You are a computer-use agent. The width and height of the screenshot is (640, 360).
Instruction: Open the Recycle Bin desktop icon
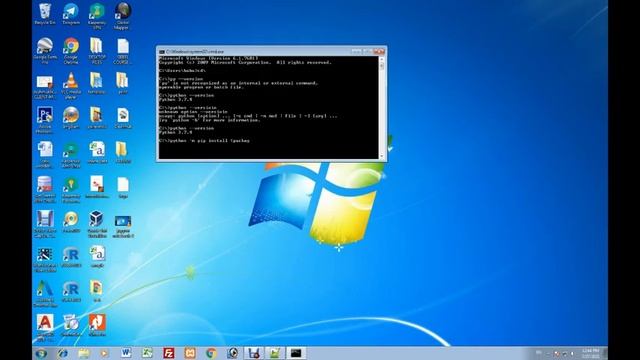[44, 14]
